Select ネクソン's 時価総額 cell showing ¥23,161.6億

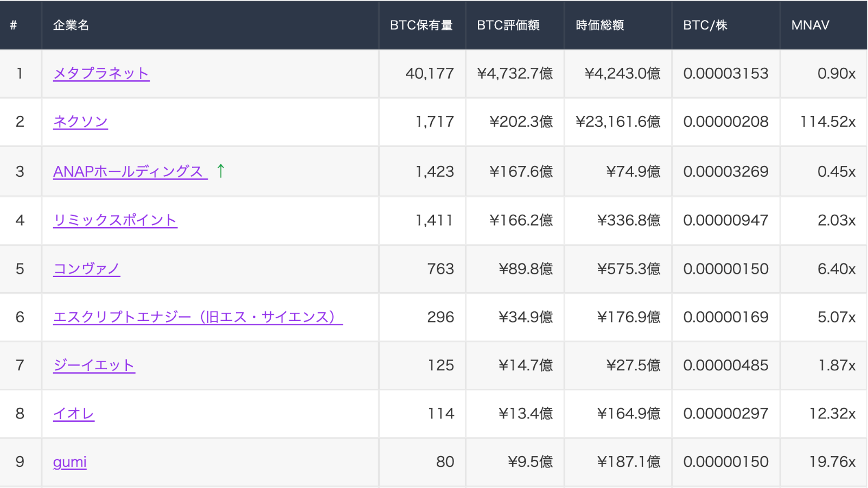pyautogui.click(x=619, y=122)
